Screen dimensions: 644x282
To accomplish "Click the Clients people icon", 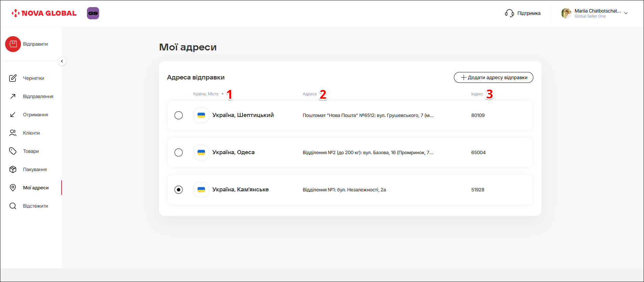I will coord(13,133).
